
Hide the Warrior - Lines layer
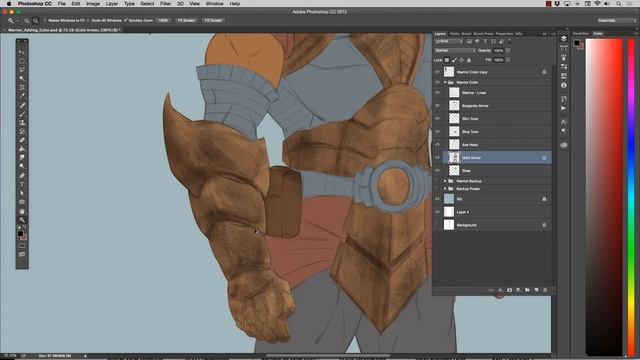pos(437,93)
